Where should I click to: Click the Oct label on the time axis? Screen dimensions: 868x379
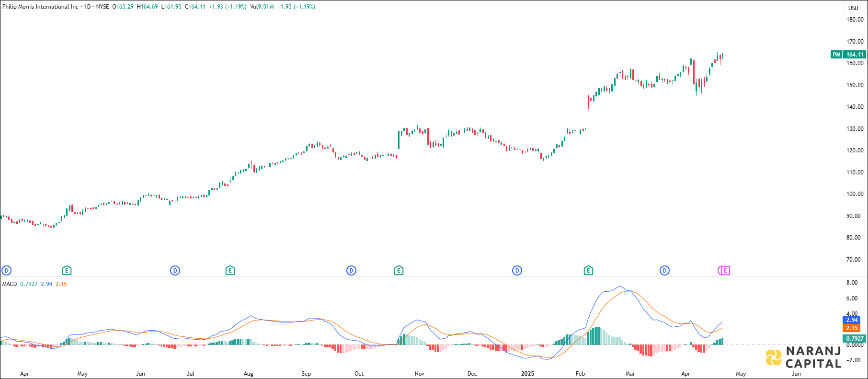[x=359, y=374]
